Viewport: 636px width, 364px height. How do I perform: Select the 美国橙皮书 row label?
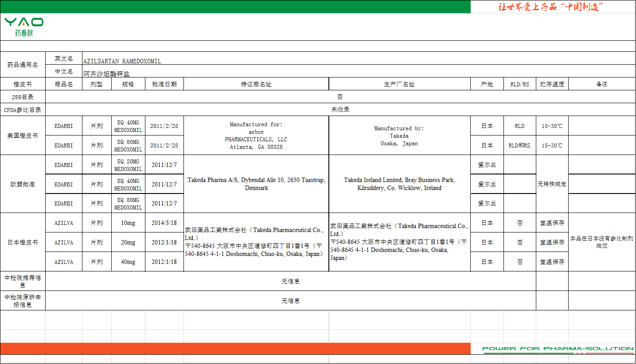pyautogui.click(x=23, y=136)
